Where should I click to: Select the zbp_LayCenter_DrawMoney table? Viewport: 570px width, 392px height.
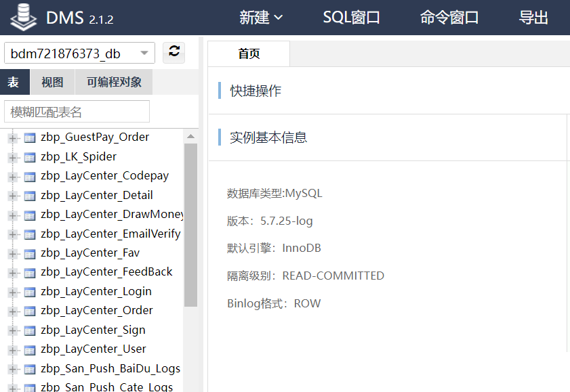point(112,215)
